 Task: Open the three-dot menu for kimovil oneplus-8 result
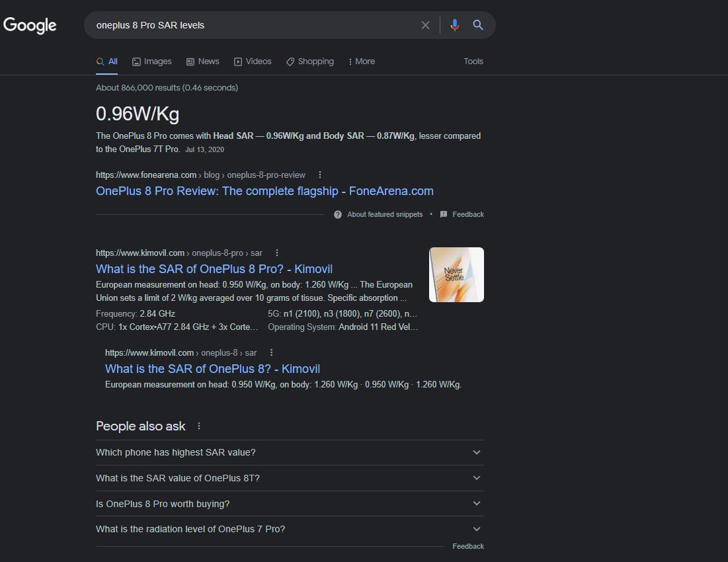pos(272,352)
